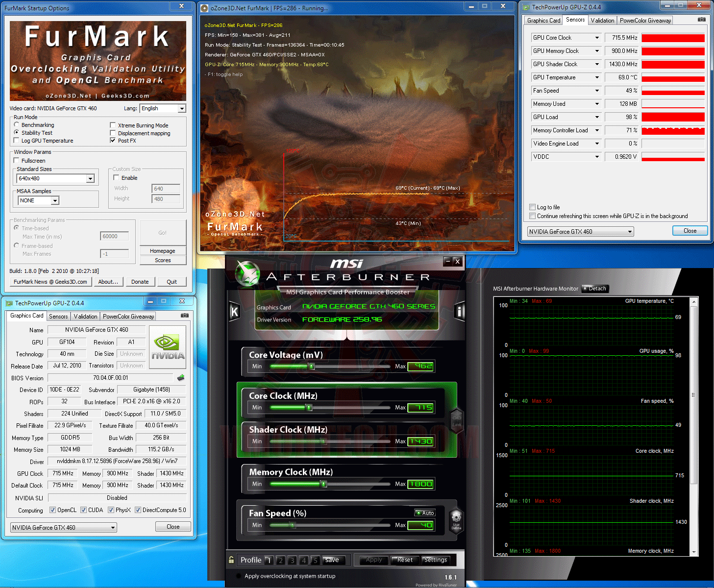
Task: Open PowerColor Giveaway tab in the Sensors window
Action: [645, 21]
